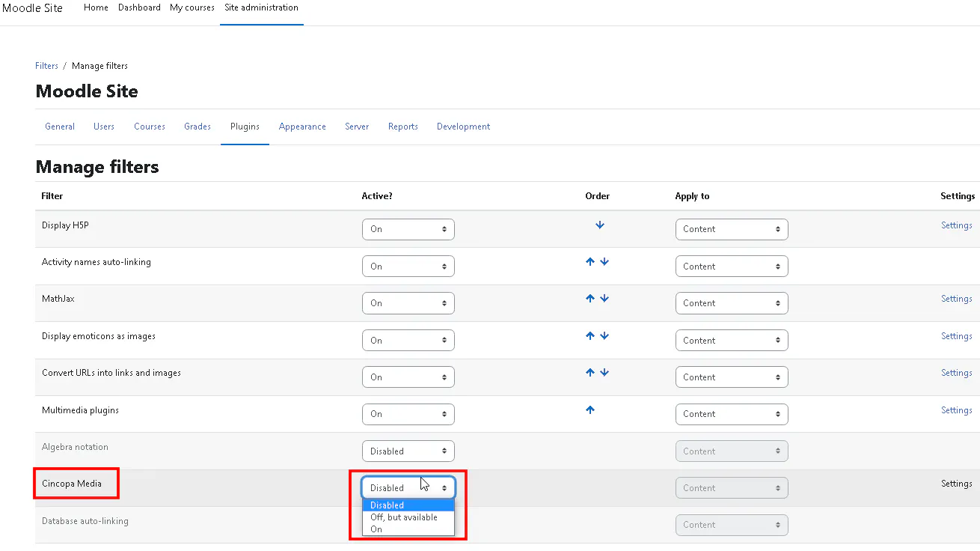Open Active dropdown for Activity names auto-linking
Image resolution: width=980 pixels, height=551 pixels.
coord(408,267)
